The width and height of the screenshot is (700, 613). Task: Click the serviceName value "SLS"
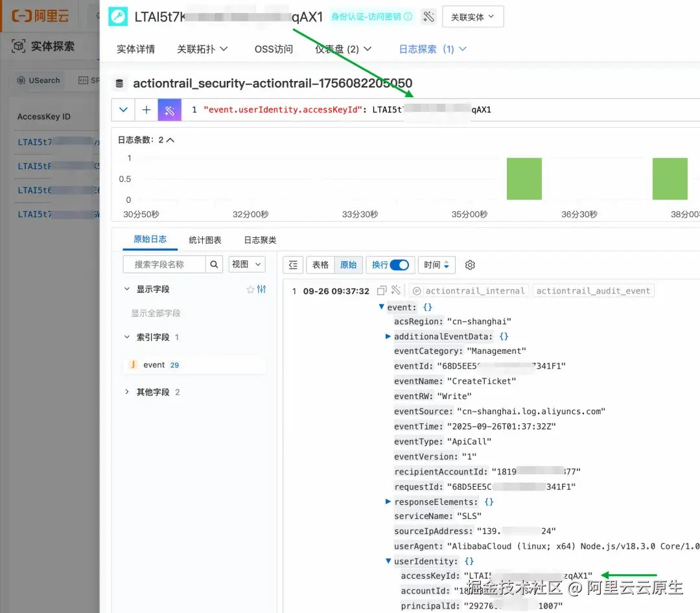point(469,516)
